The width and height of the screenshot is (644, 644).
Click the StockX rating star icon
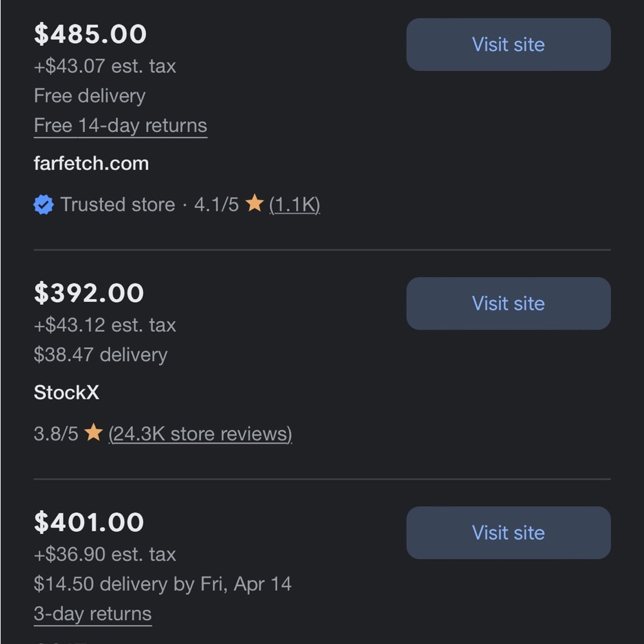[x=93, y=432]
